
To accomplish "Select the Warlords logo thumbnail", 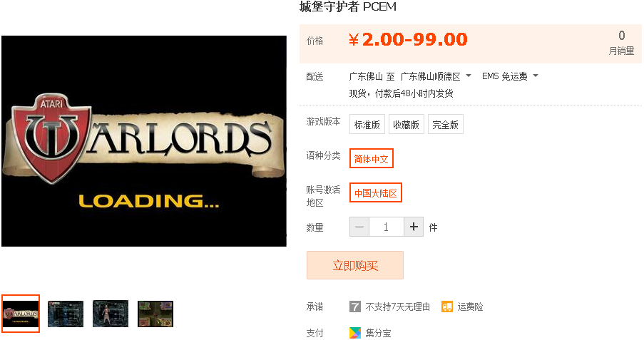I will [x=21, y=314].
